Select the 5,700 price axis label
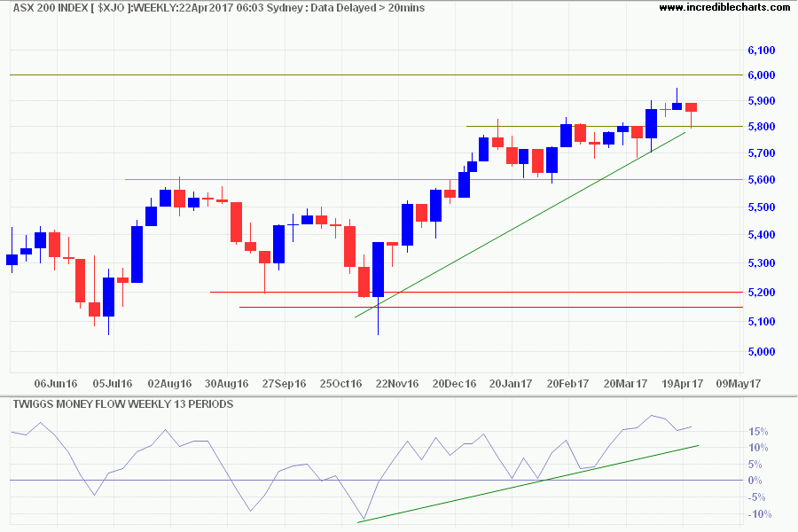The height and width of the screenshot is (532, 798). (762, 153)
